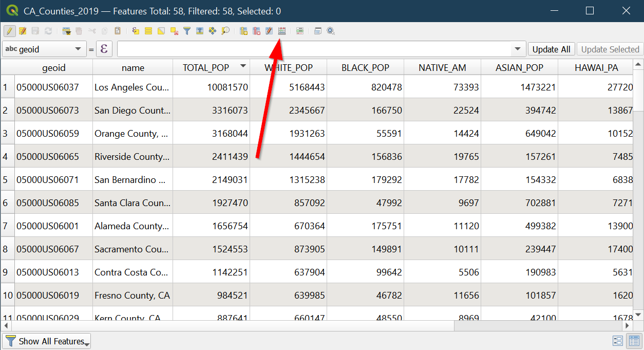Open the conditional formatting panel

click(300, 31)
